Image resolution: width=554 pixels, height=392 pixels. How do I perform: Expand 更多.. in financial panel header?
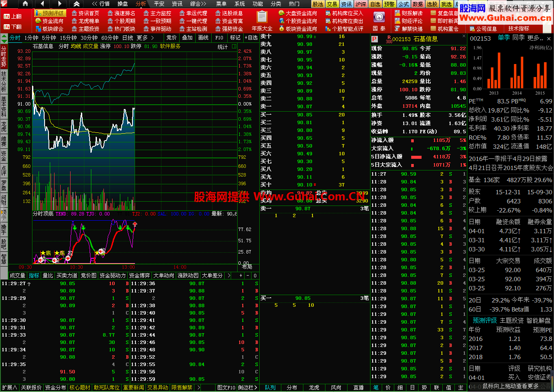coord(535,38)
